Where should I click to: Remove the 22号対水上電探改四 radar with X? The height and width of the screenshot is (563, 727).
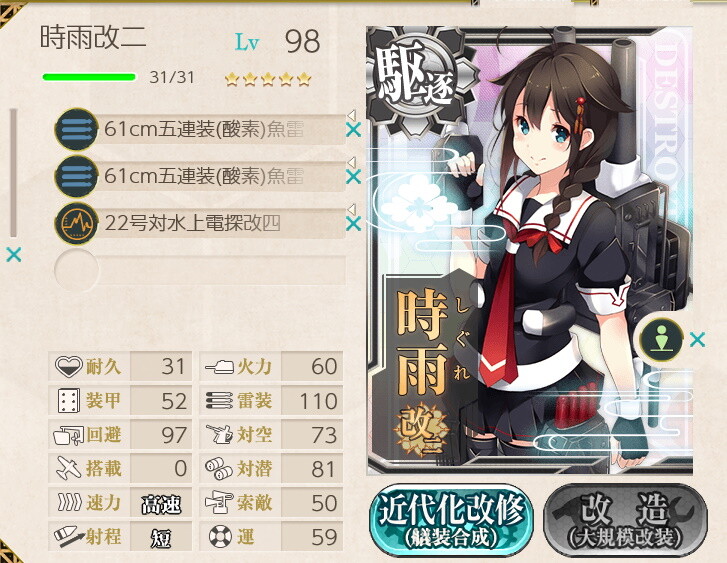click(353, 224)
